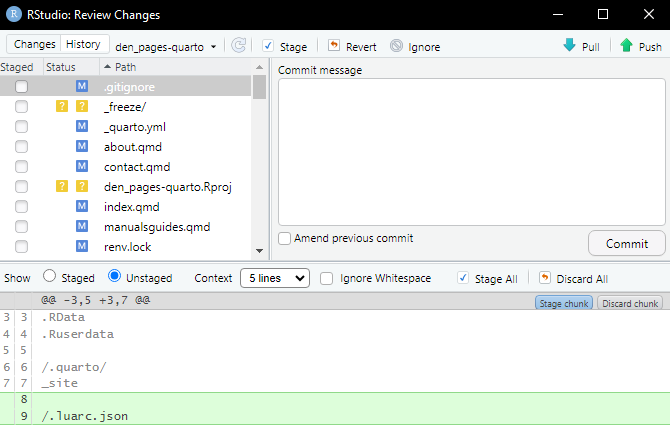Open the Context 5 lines dropdown
Screen dimensions: 670x440
click(275, 278)
